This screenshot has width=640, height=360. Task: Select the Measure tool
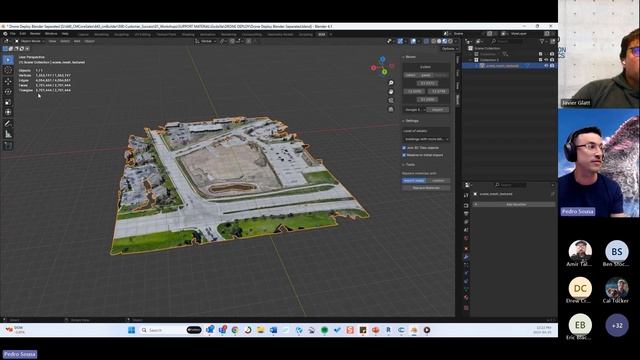8,134
